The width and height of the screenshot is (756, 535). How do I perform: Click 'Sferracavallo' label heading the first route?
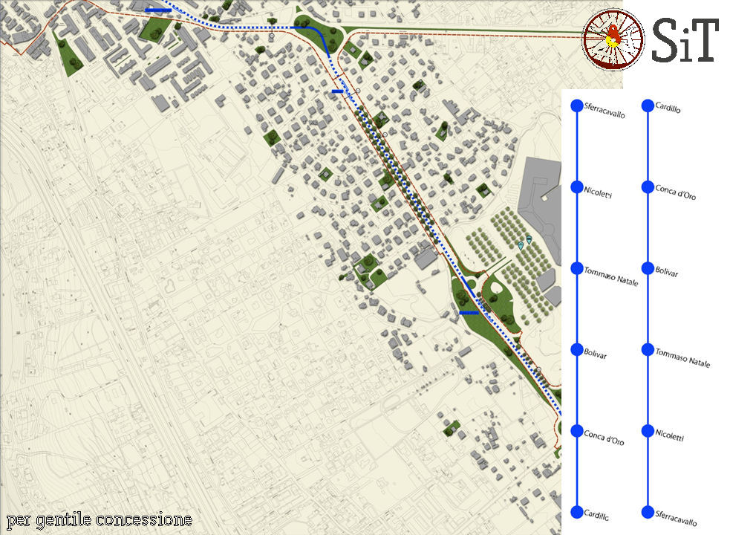[x=605, y=111]
